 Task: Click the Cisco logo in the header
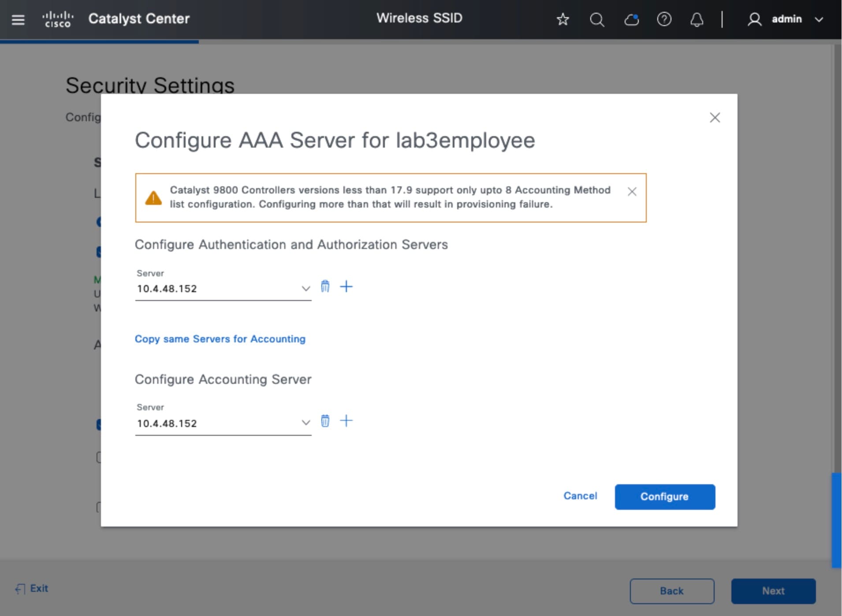click(57, 19)
